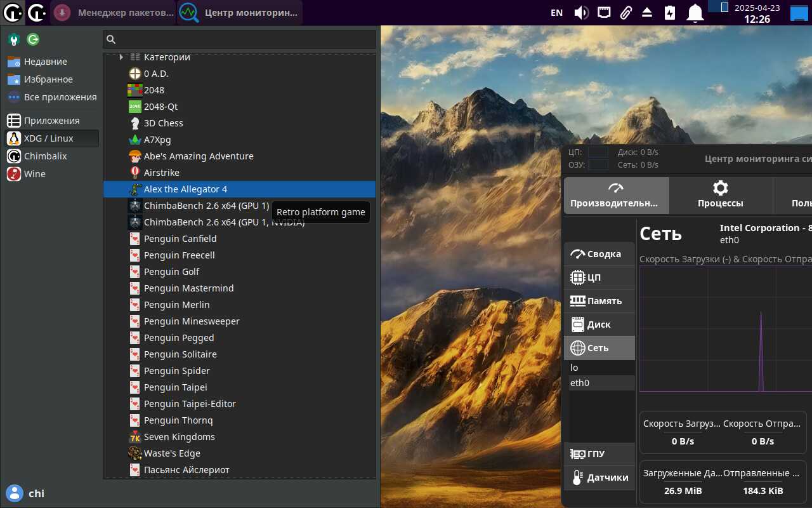Open the volume control in the tray
Viewport: 812px width, 508px height.
[581, 13]
